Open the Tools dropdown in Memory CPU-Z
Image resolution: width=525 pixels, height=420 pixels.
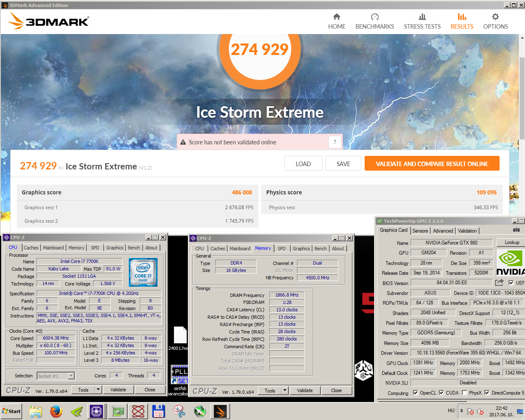click(x=285, y=390)
